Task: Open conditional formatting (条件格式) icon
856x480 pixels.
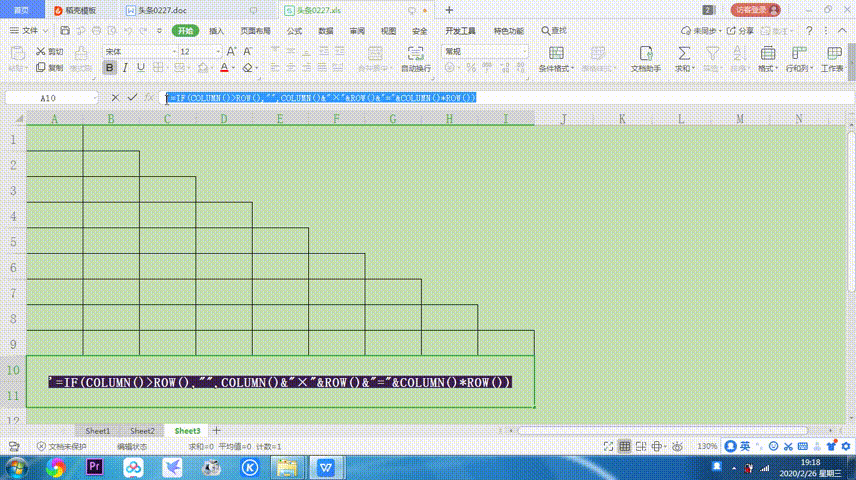Action: click(x=556, y=53)
